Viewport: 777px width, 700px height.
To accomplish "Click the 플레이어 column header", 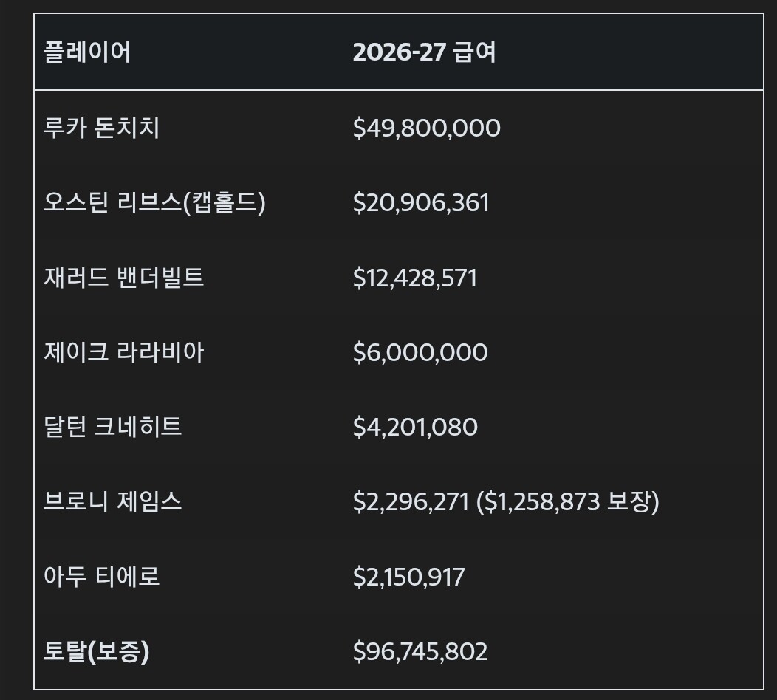I will [87, 52].
